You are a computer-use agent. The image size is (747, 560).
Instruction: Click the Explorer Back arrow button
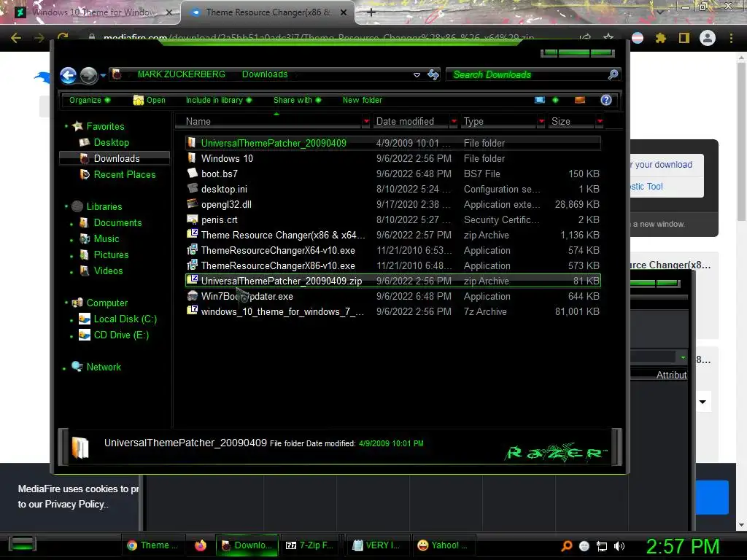(x=69, y=75)
